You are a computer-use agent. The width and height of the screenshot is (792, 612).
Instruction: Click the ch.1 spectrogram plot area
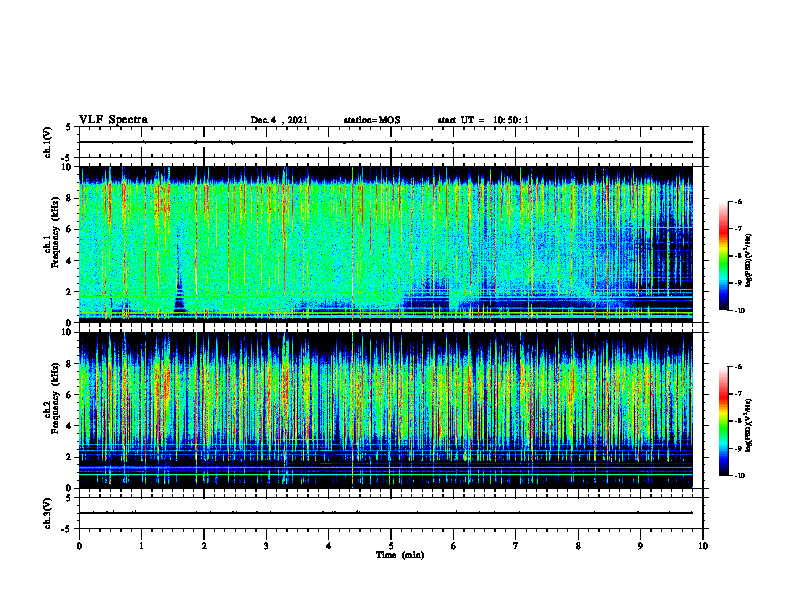coord(386,244)
